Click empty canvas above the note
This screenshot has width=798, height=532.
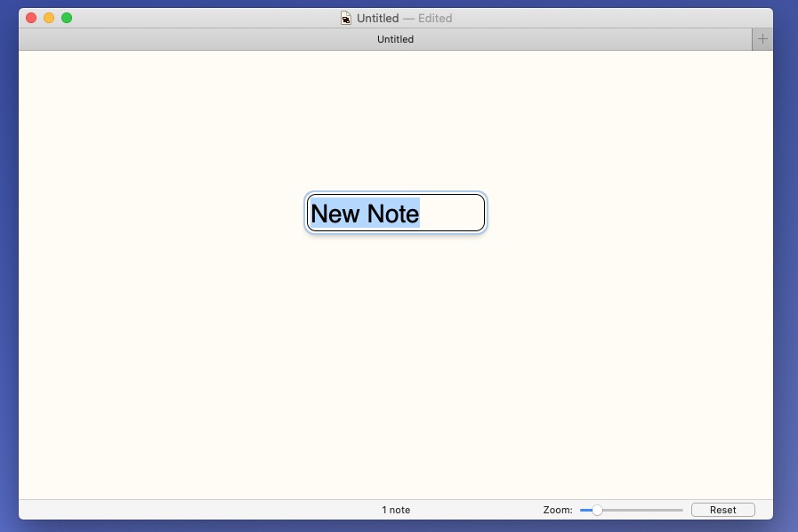point(395,116)
